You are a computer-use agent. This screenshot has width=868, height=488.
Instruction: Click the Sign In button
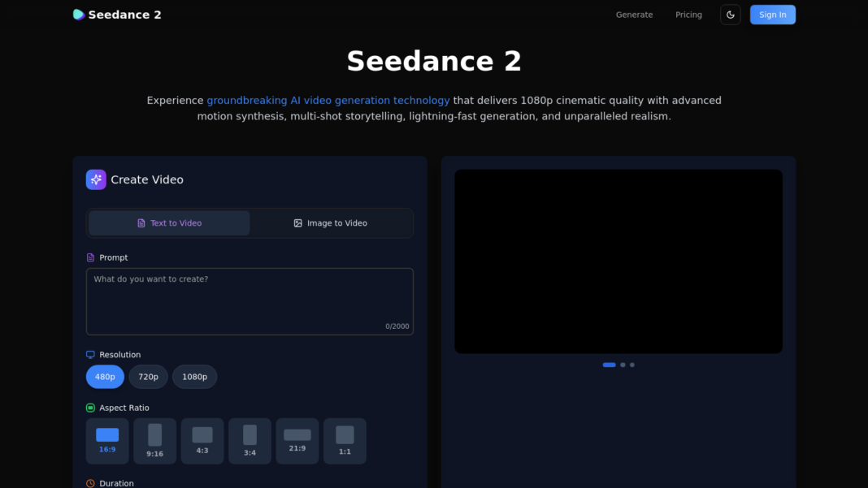pos(772,15)
